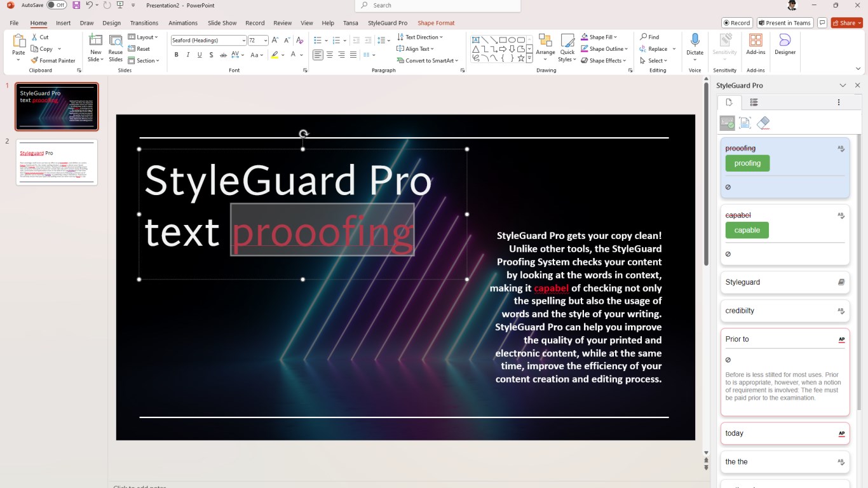Apply text shadow formatting

(x=211, y=55)
